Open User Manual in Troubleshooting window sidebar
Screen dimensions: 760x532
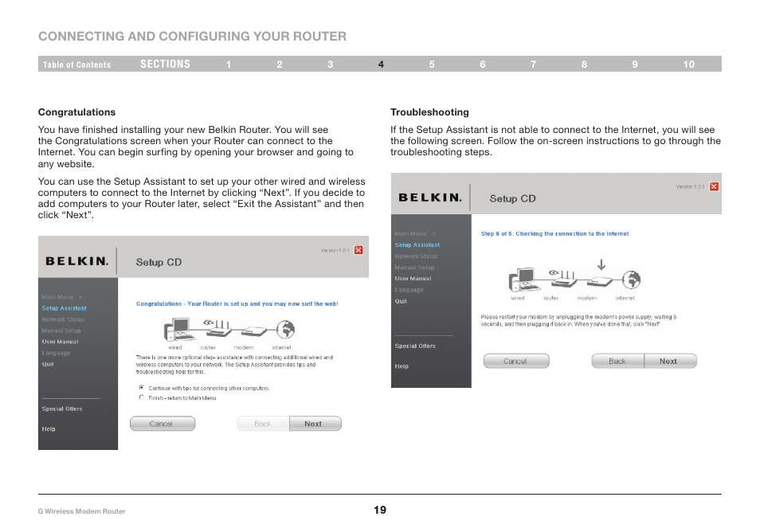point(413,279)
